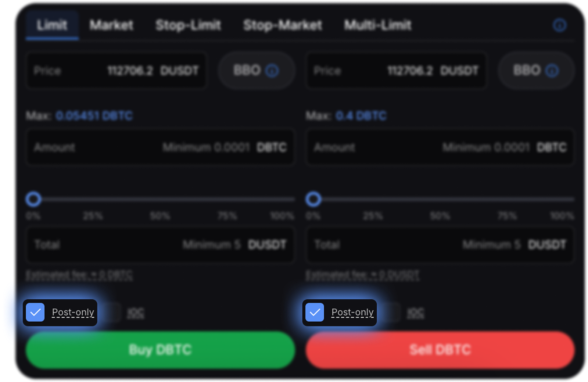Click info icon in sell-side BBO button

552,70
